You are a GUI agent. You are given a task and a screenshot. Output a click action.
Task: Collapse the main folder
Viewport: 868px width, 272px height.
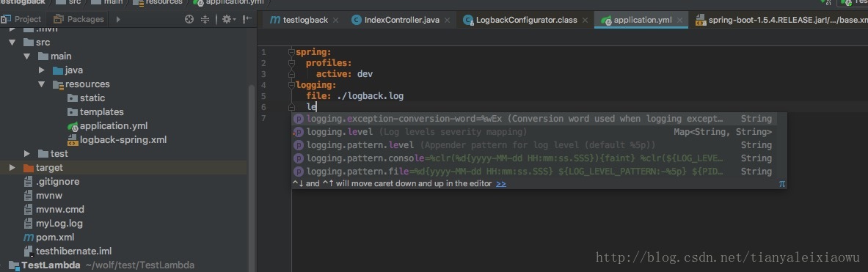click(26, 56)
